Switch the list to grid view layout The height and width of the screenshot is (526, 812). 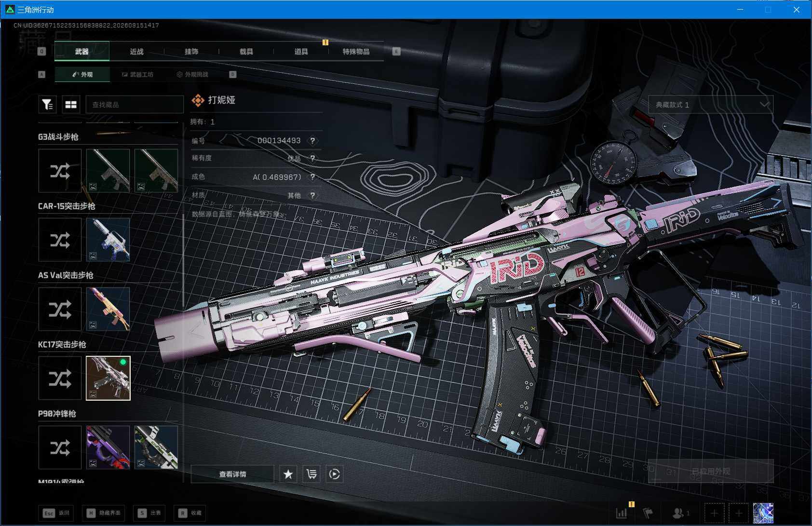coord(71,104)
